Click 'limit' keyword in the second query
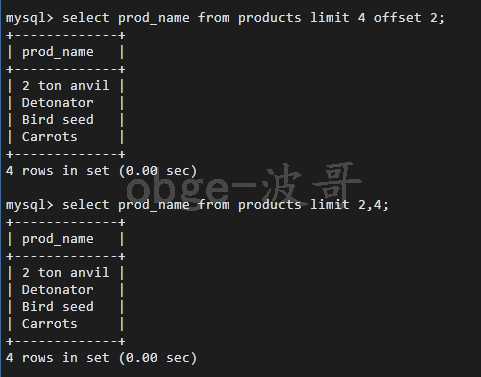The width and height of the screenshot is (481, 377). tap(330, 204)
